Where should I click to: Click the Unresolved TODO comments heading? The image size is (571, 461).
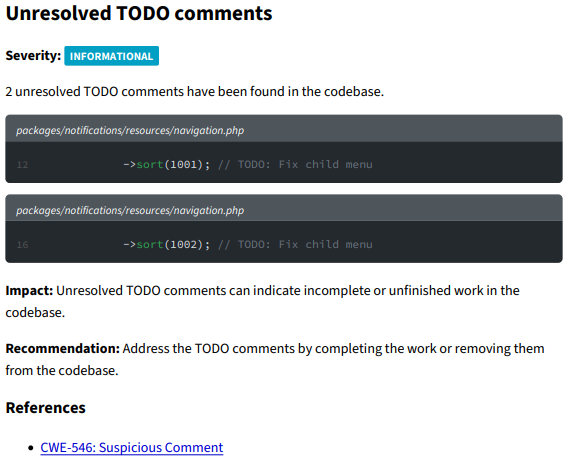click(x=139, y=13)
